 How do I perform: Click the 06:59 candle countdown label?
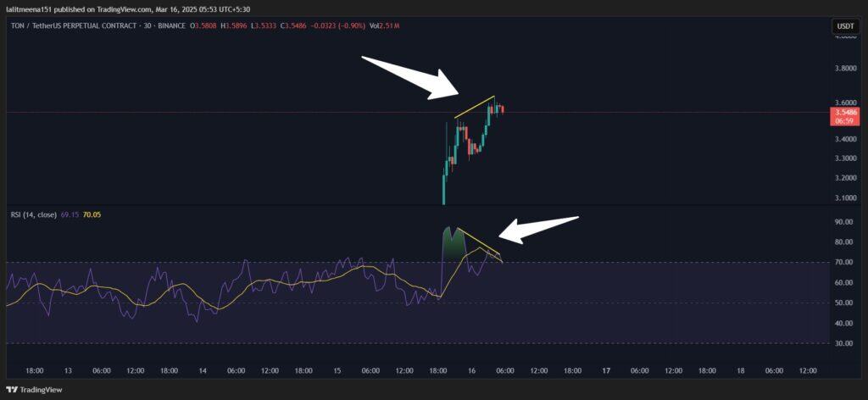point(843,119)
